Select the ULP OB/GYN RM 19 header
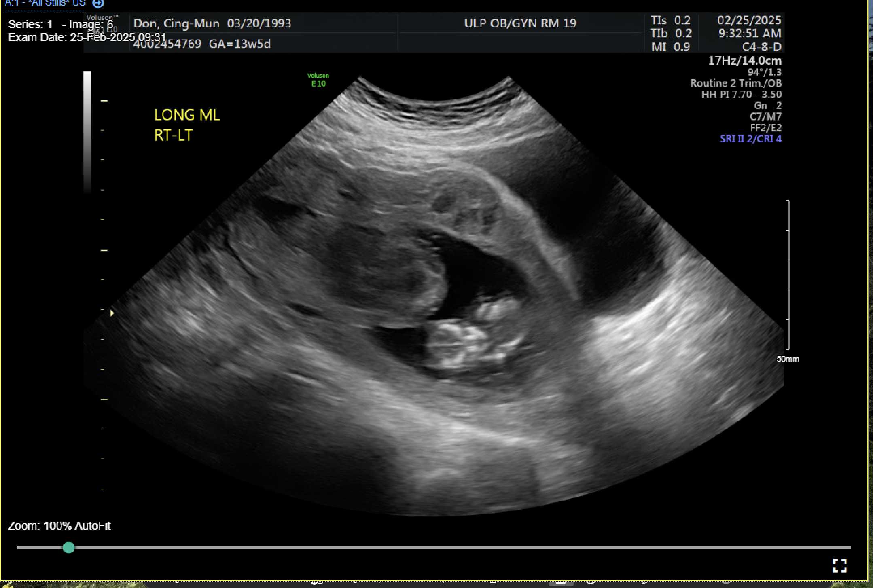This screenshot has width=873, height=588. pos(519,23)
